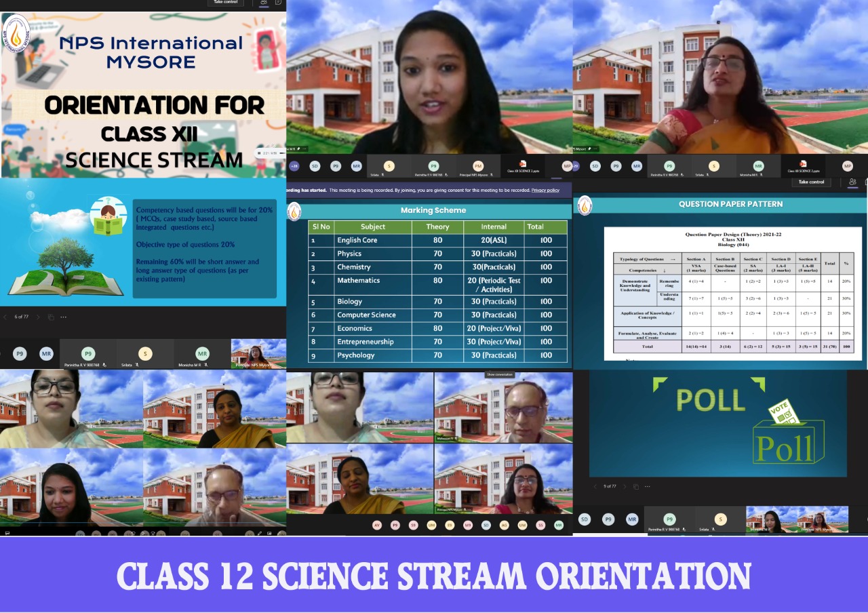The width and height of the screenshot is (868, 613).
Task: Click SD avatar above Question Paper Pattern slide
Action: [595, 165]
